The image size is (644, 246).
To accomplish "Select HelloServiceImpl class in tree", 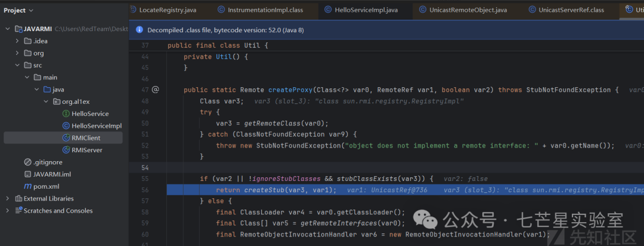I will (x=97, y=126).
